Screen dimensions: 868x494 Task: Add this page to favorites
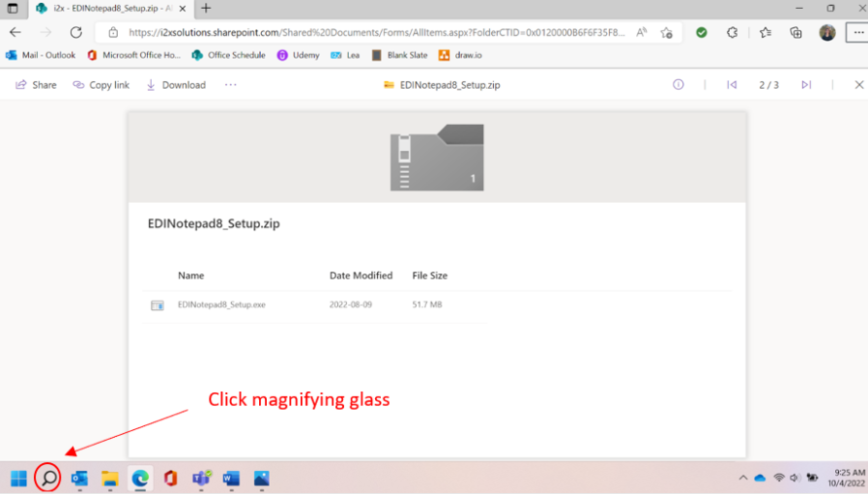click(x=667, y=32)
